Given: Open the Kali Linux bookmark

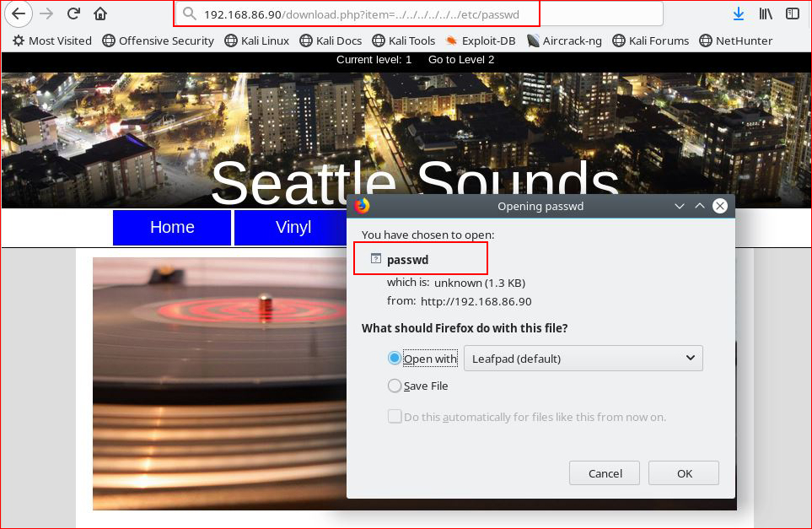Looking at the screenshot, I should point(257,40).
